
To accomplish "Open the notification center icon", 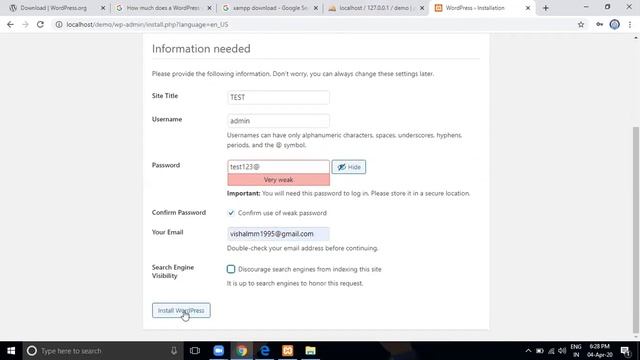I will tap(626, 351).
